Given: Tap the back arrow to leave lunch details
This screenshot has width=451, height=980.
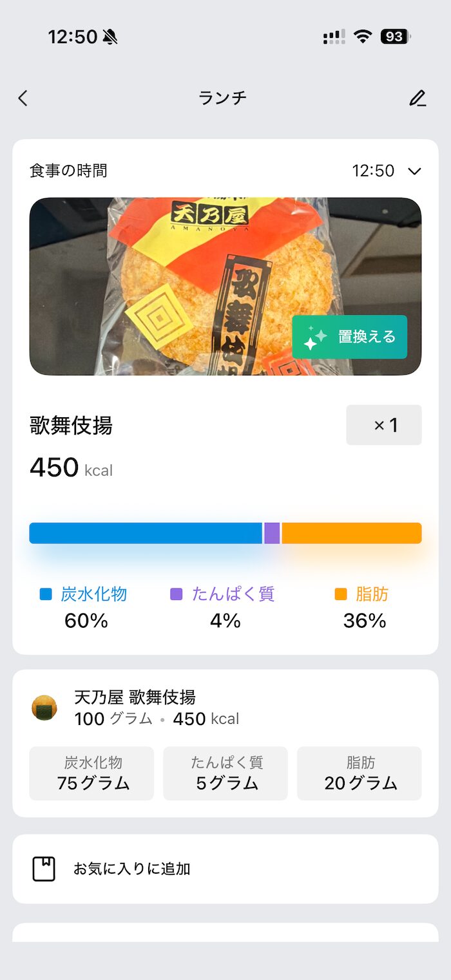Looking at the screenshot, I should pos(23,98).
